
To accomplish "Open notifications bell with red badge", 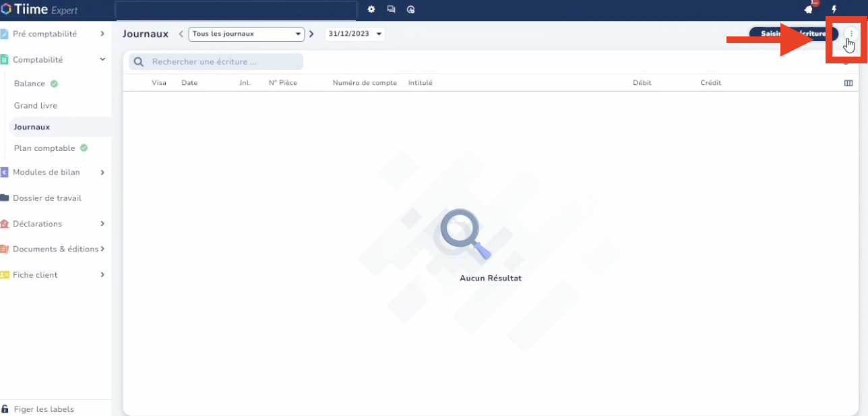I will (x=809, y=9).
